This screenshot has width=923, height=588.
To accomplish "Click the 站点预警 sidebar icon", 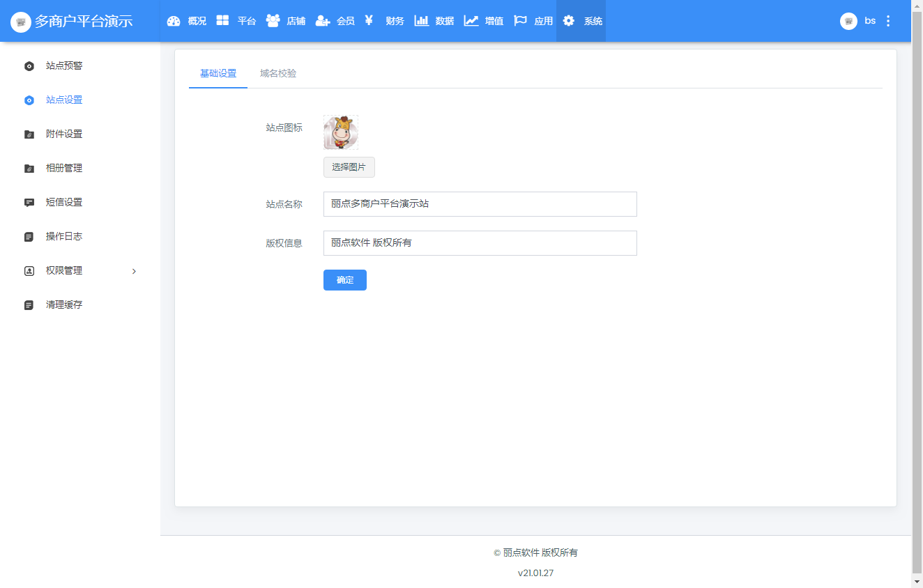I will (x=29, y=66).
